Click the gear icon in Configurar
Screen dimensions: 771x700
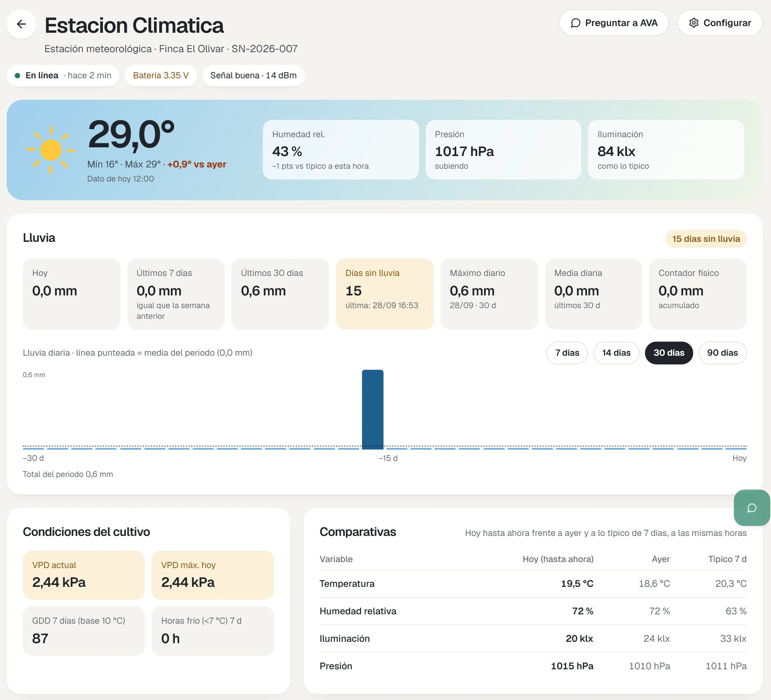[x=694, y=23]
